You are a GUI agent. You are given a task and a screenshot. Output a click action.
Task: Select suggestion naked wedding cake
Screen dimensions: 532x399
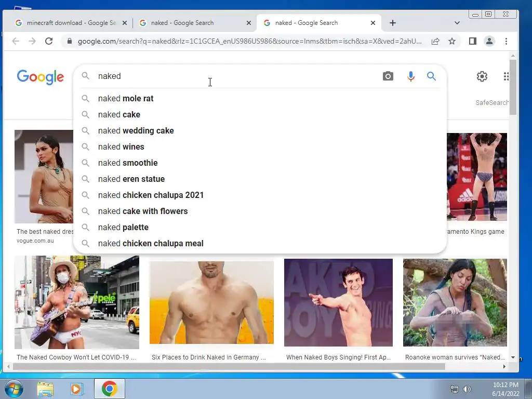click(x=260, y=130)
